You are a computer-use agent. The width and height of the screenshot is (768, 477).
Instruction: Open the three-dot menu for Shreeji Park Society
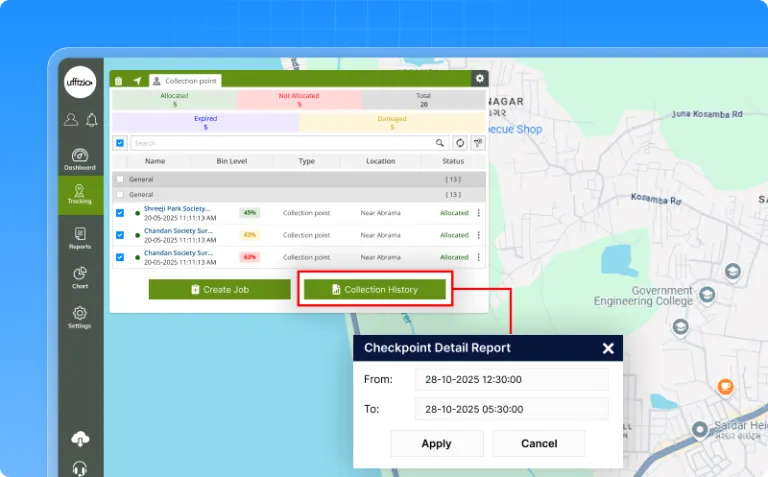[478, 212]
